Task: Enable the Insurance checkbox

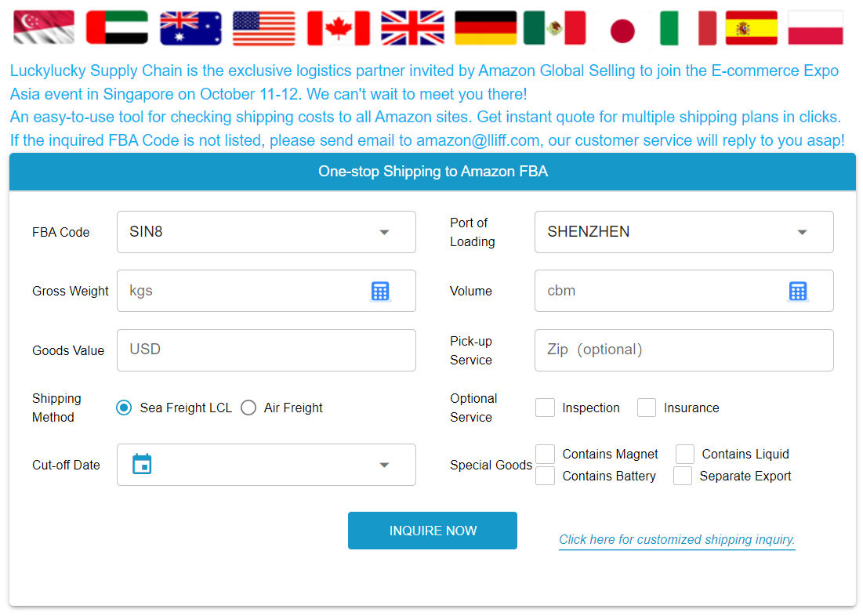Action: (647, 408)
